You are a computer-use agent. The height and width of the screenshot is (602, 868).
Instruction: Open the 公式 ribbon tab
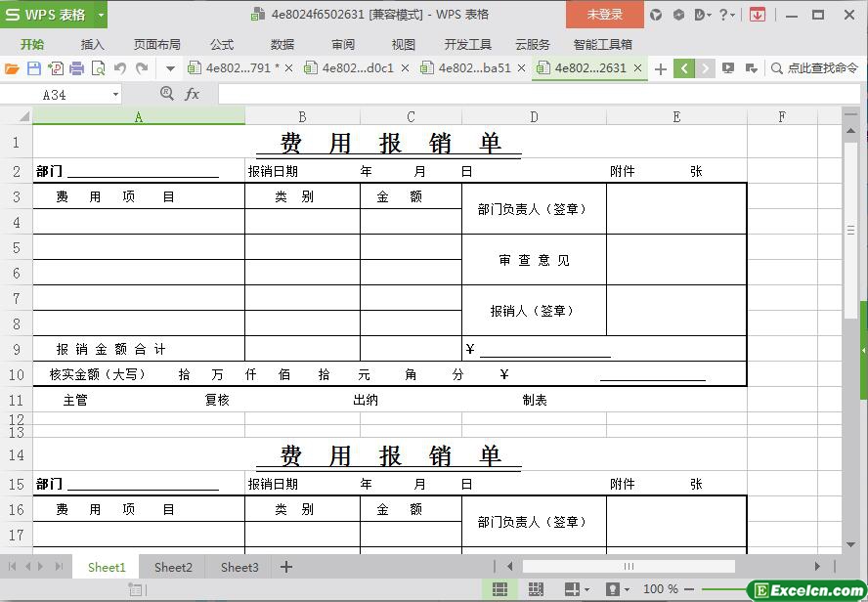pos(222,44)
